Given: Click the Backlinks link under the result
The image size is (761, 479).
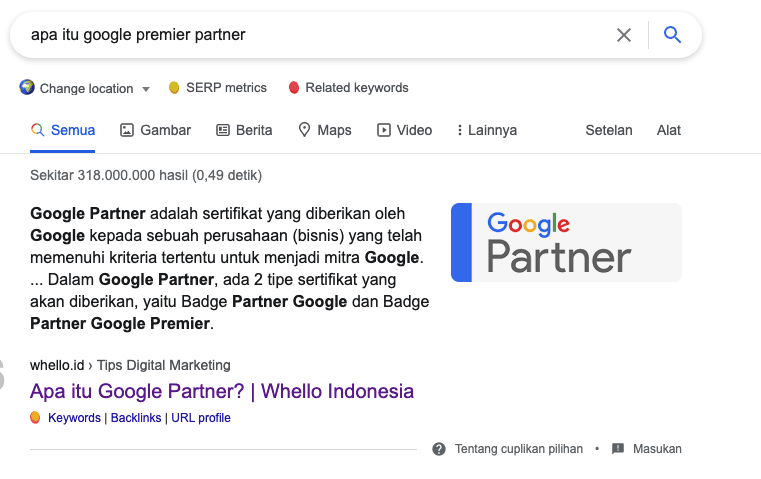Looking at the screenshot, I should [x=136, y=418].
